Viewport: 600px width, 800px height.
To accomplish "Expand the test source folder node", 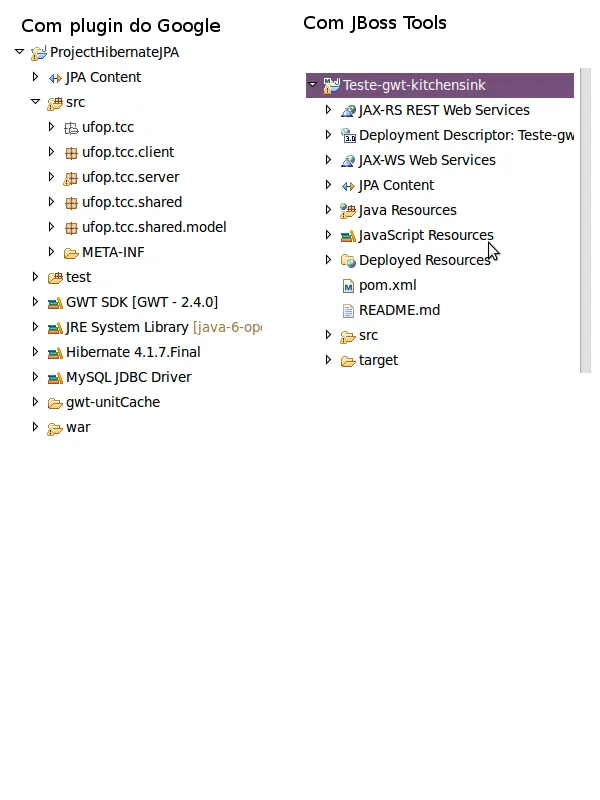I will point(35,277).
